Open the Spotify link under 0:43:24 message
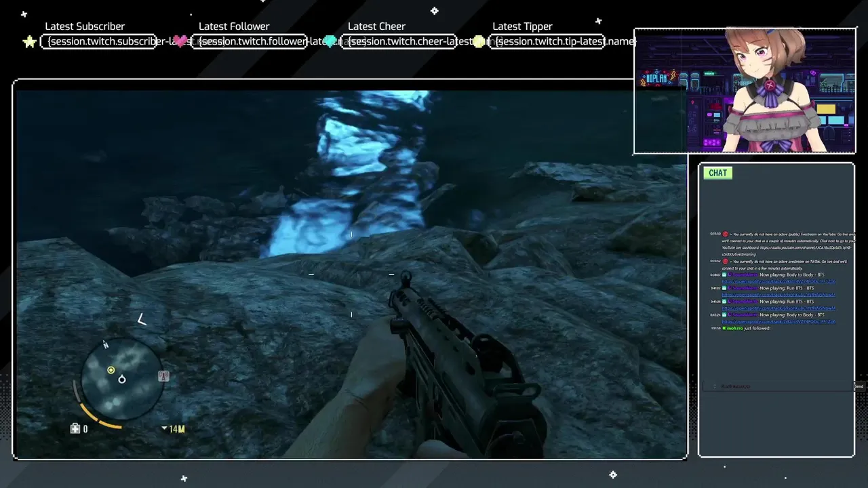868x488 pixels. coord(778,322)
